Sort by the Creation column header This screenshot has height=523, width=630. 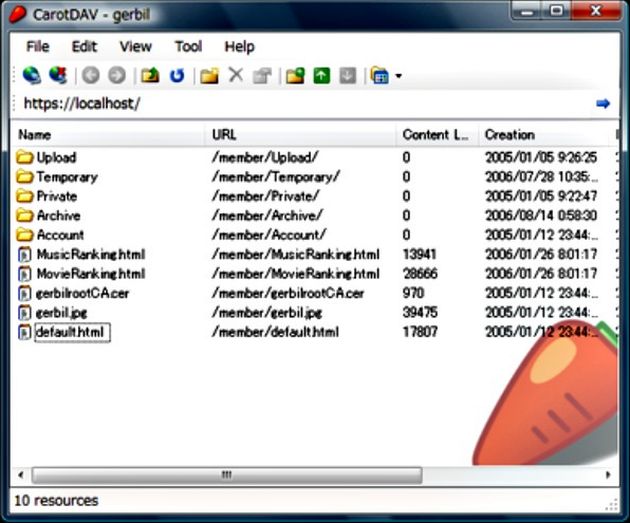pos(546,135)
